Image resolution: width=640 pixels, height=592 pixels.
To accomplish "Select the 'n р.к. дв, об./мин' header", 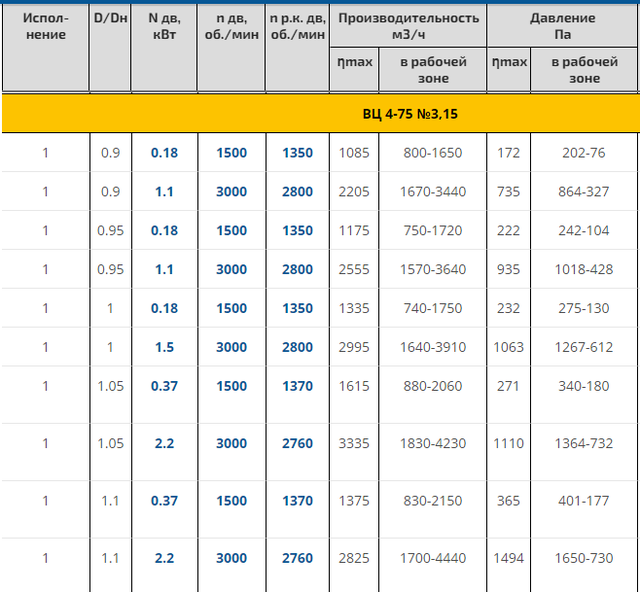I will (297, 26).
